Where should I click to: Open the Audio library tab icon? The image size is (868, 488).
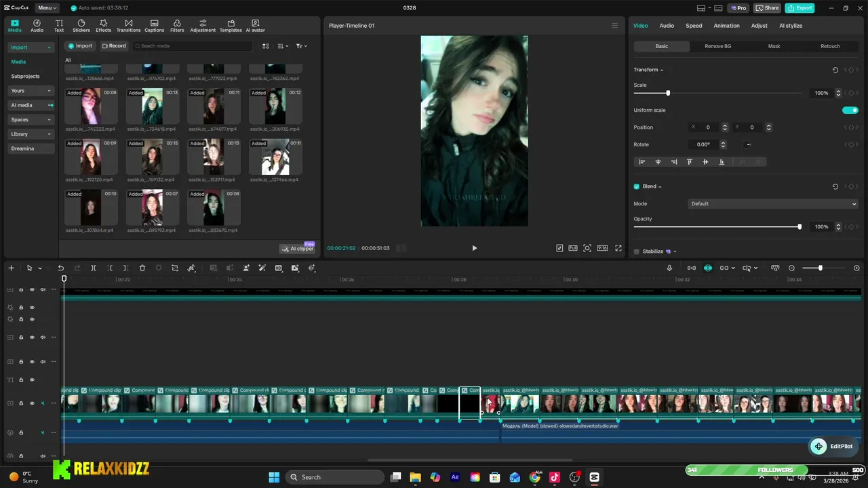coord(37,26)
